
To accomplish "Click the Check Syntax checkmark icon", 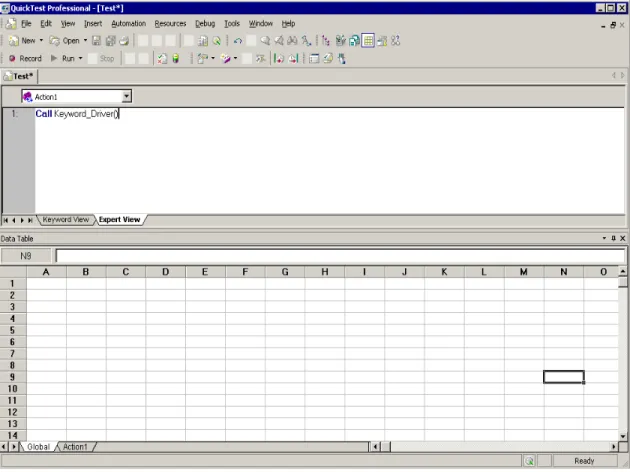I will click(162, 59).
